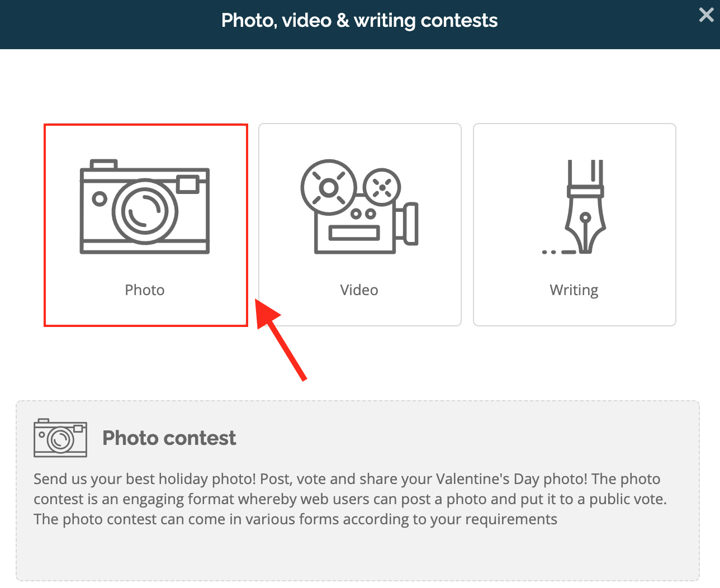Click the large camera icon in Photo card
720x588 pixels.
(x=145, y=207)
